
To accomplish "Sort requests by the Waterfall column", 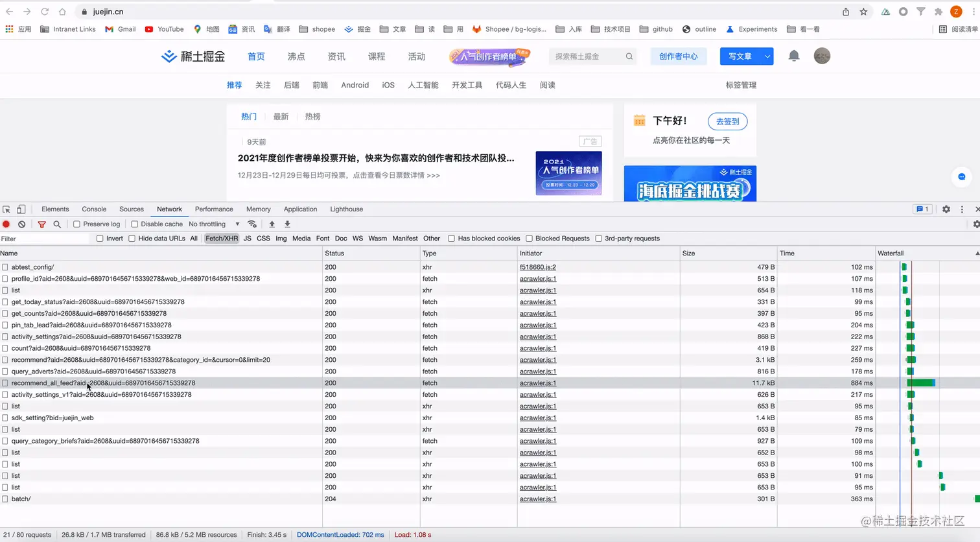I will point(927,253).
